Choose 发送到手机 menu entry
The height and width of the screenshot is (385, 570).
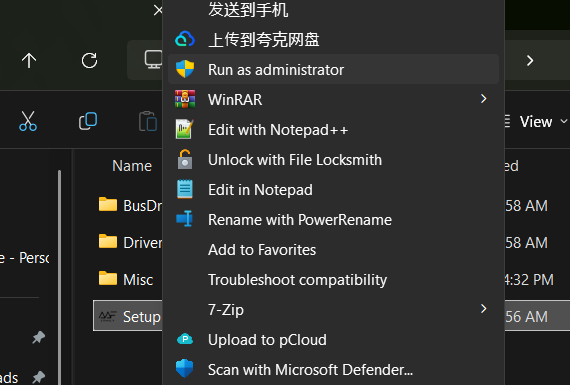pos(333,10)
